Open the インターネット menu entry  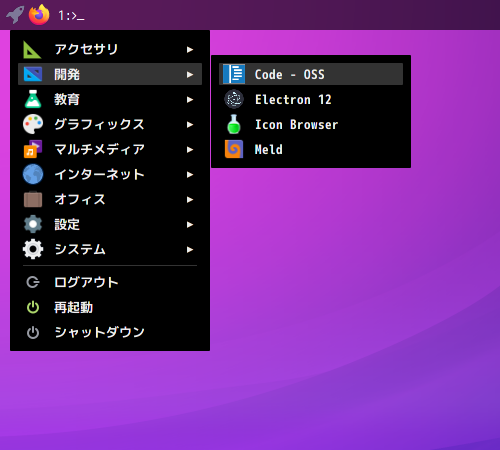(x=110, y=174)
